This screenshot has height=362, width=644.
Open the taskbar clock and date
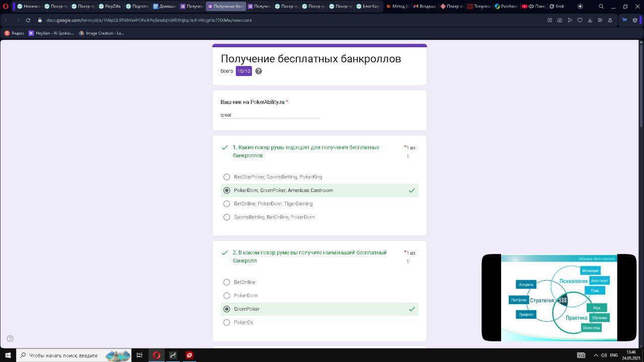[x=631, y=355]
